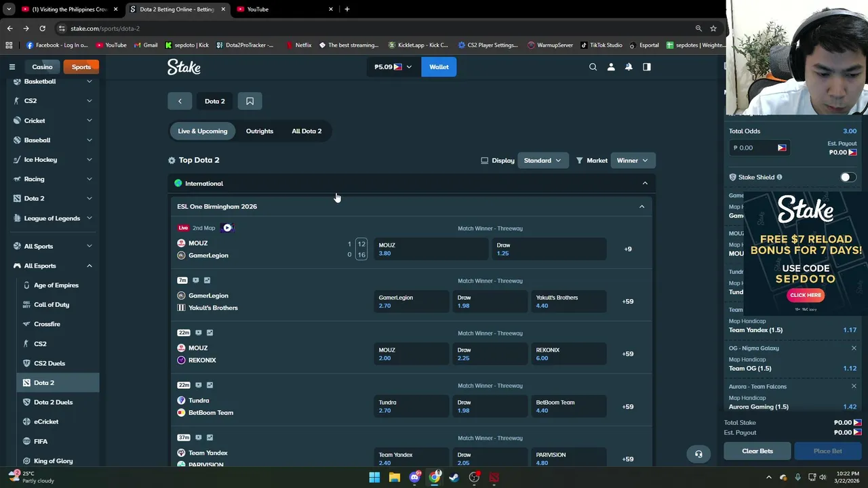This screenshot has height=488, width=868.
Task: Switch to the YouTube browser tab
Action: point(285,9)
